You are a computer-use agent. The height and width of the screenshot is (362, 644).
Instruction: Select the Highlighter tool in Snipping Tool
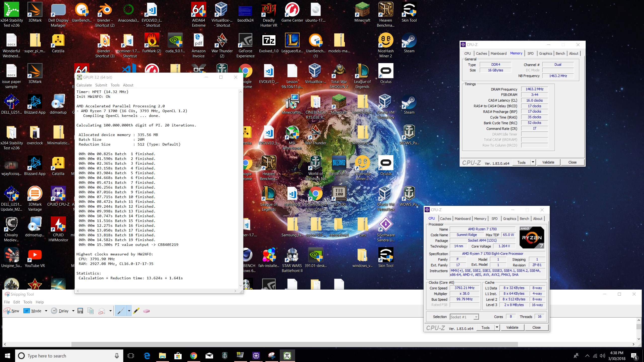coord(136,311)
